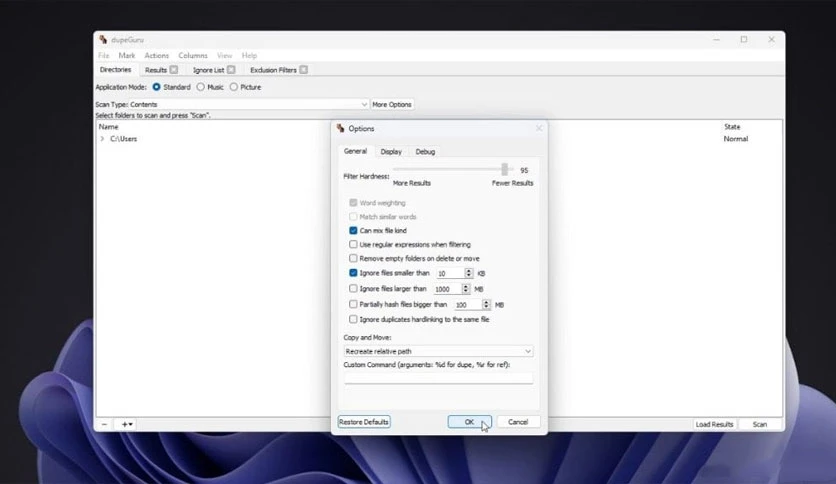Close the Options dialog with X
Image resolution: width=836 pixels, height=484 pixels.
[x=539, y=128]
